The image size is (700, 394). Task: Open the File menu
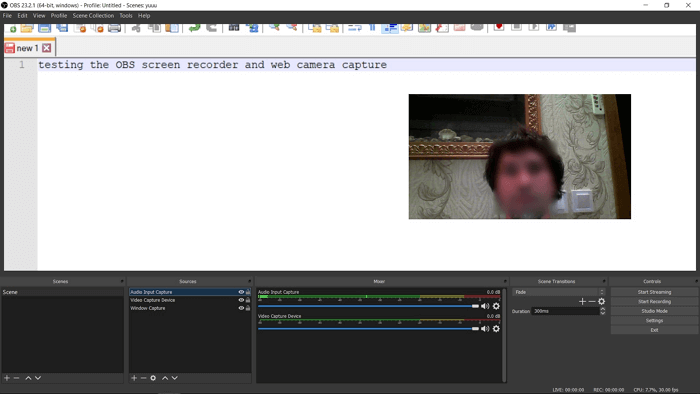click(7, 16)
